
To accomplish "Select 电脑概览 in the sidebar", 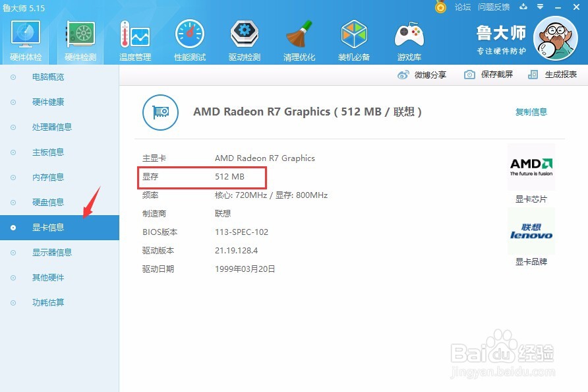I will (x=59, y=77).
